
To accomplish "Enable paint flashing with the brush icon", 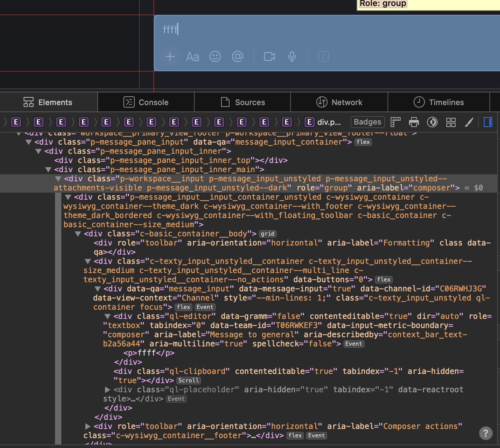I will pyautogui.click(x=469, y=122).
